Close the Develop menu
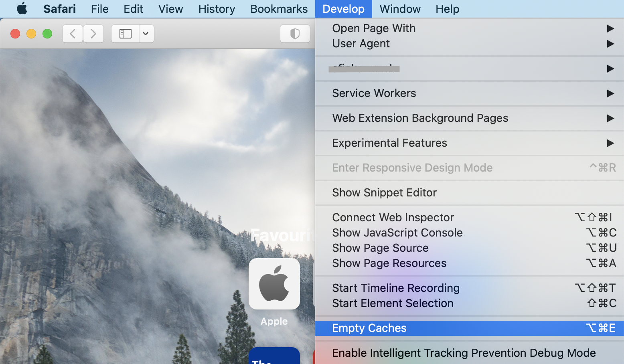Viewport: 624px width, 364px height. tap(343, 9)
